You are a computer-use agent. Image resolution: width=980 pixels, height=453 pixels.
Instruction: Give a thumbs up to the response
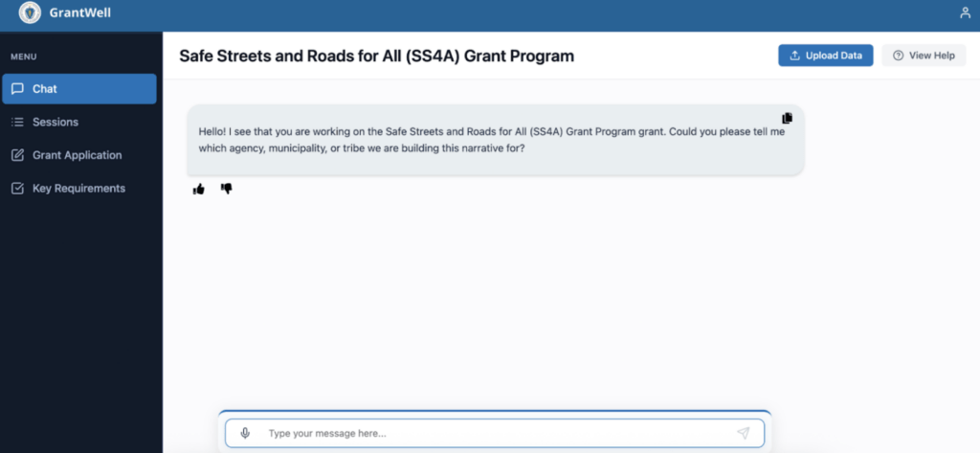(x=199, y=189)
